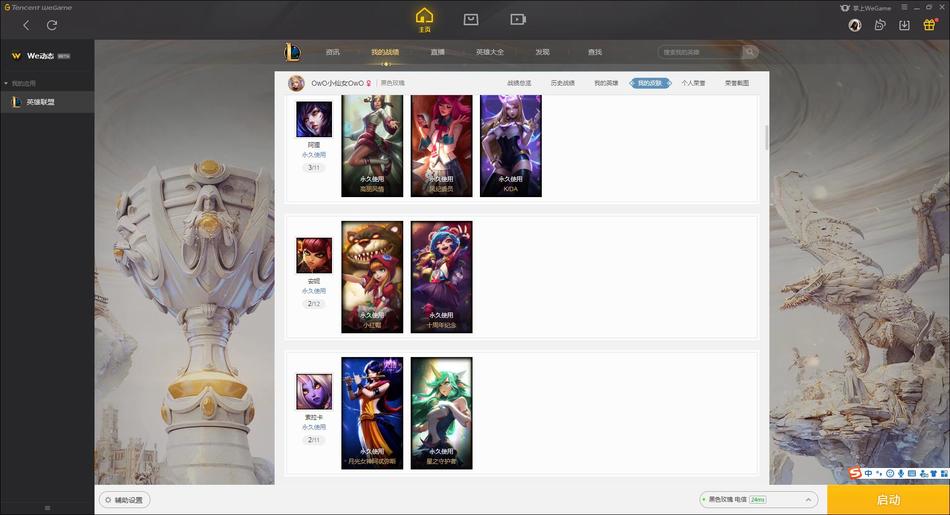This screenshot has height=515, width=950.
Task: Open the home (主页) icon tab
Action: [x=424, y=19]
